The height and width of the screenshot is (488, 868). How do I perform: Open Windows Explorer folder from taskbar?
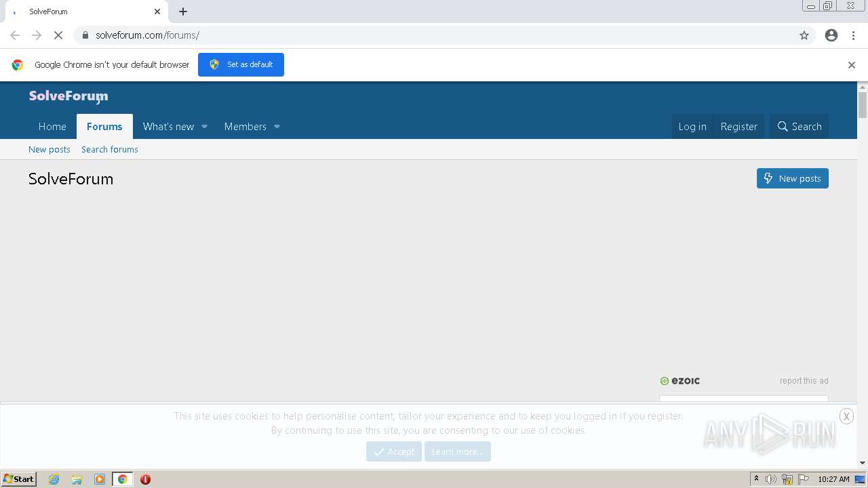[77, 479]
